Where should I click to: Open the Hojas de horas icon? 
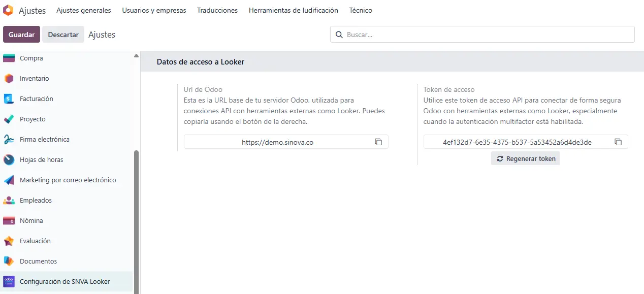coord(9,160)
